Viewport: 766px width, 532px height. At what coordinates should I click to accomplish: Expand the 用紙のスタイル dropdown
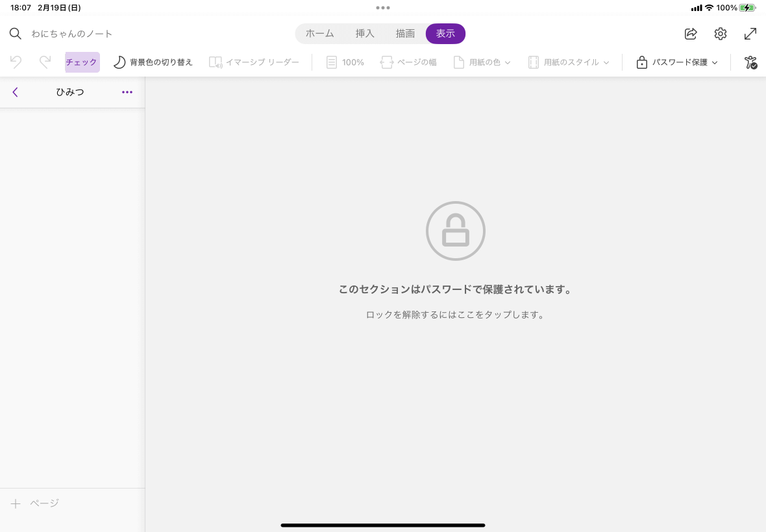click(569, 62)
